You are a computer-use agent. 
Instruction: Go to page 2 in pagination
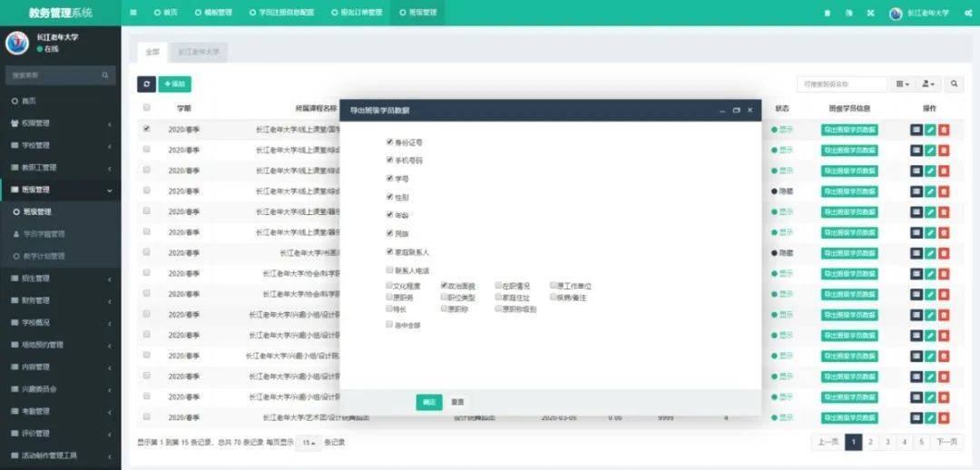[870, 443]
